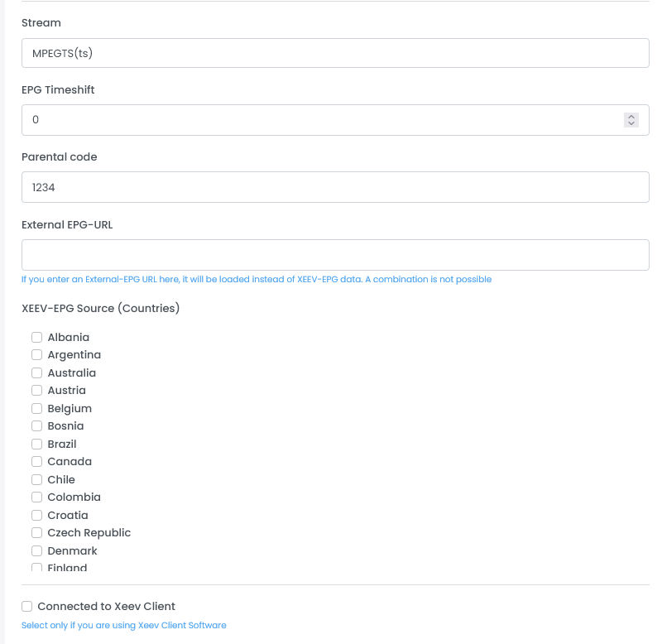Enable Argentina as EPG source

pos(36,355)
